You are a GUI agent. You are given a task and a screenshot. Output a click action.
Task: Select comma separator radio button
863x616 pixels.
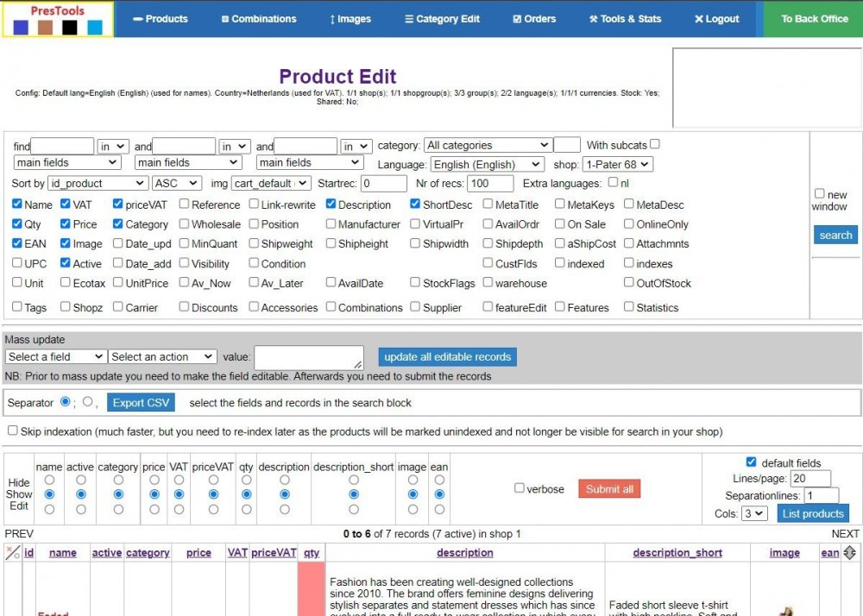click(87, 402)
